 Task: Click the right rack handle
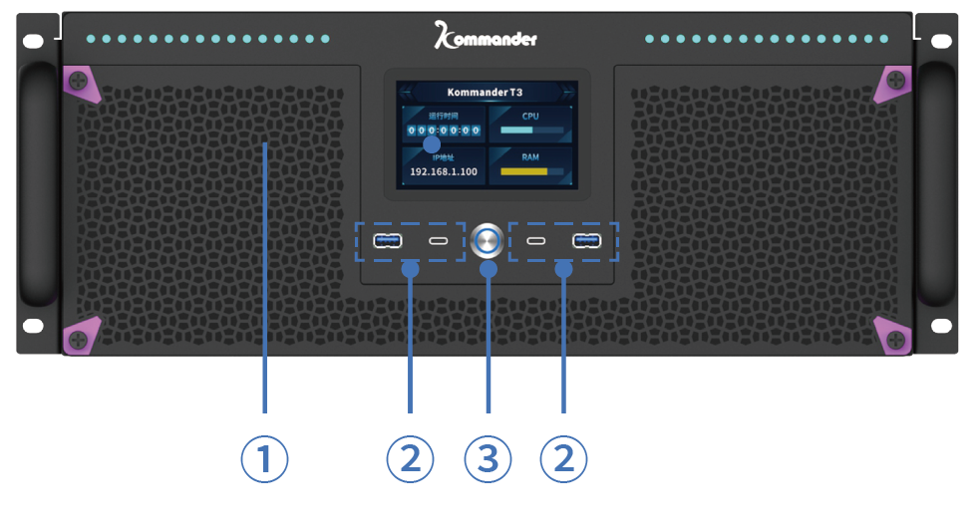[936, 184]
